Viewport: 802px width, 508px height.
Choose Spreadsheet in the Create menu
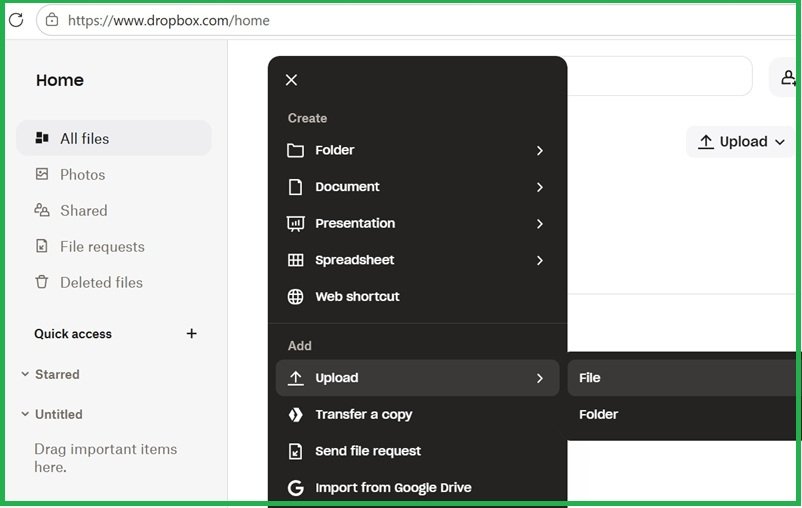[x=417, y=260]
